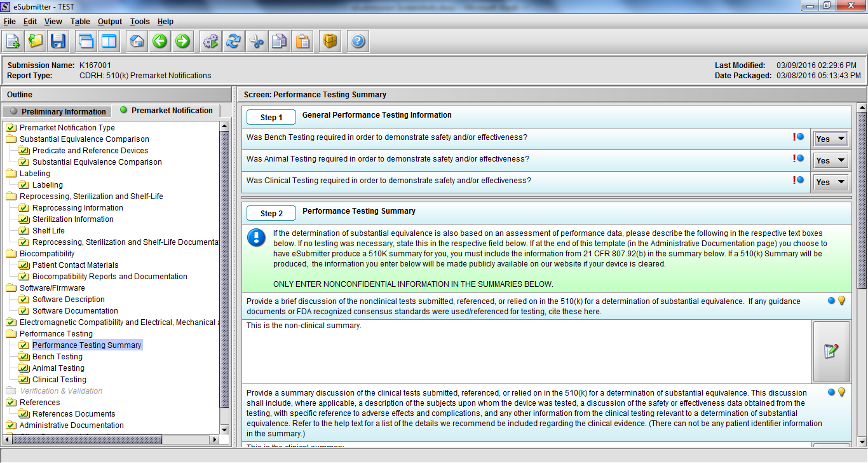Open the Sterilization Information outline item
This screenshot has width=868, height=463.
(73, 219)
